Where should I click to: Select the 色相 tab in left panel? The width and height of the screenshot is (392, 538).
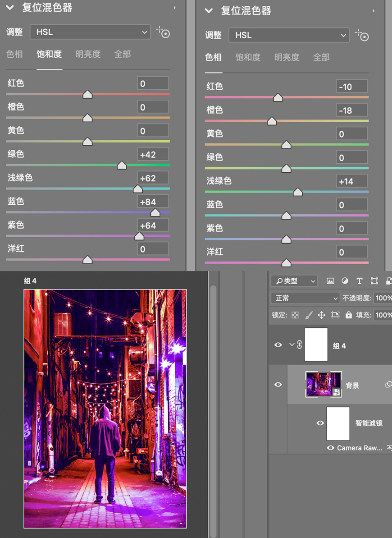click(x=14, y=54)
